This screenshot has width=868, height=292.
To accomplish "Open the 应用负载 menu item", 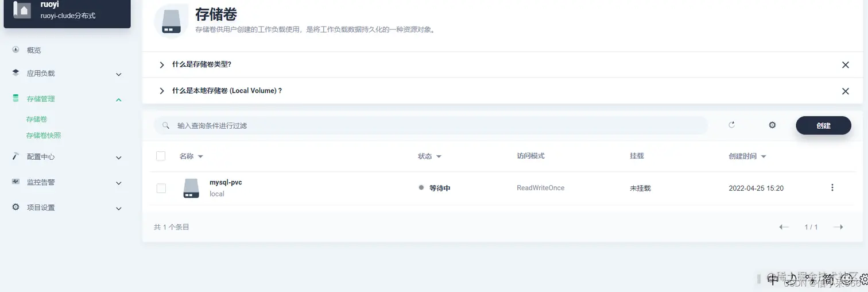I will click(x=41, y=74).
